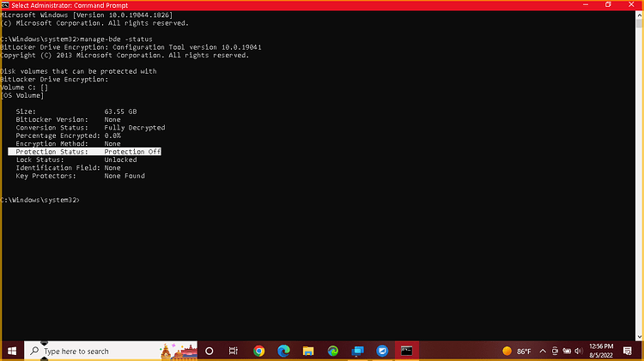Screen dimensions: 644x361
Task: Click the 'Fully Decrypted' conversion status value
Action: (135, 128)
